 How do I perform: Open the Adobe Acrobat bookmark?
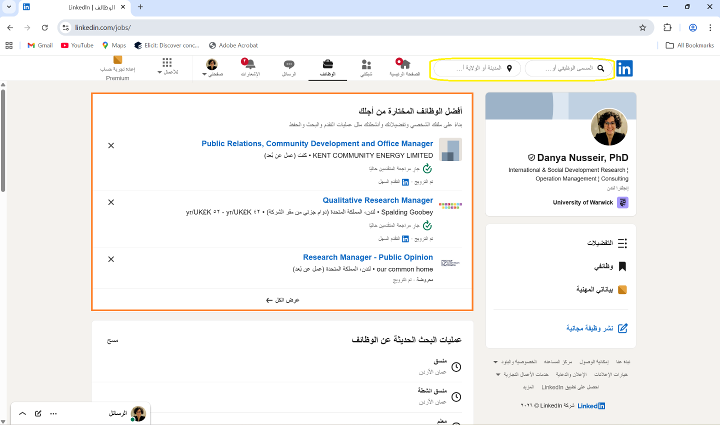point(233,45)
